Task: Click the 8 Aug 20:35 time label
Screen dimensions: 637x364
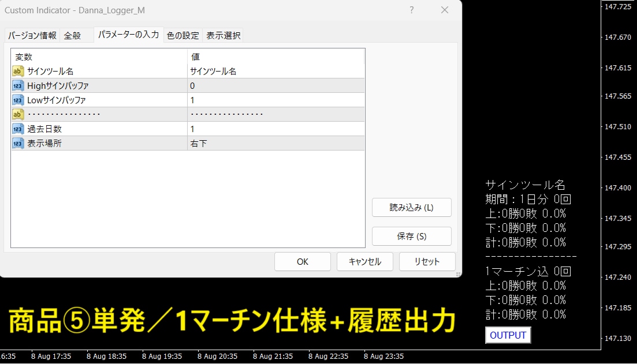Action: coord(217,357)
